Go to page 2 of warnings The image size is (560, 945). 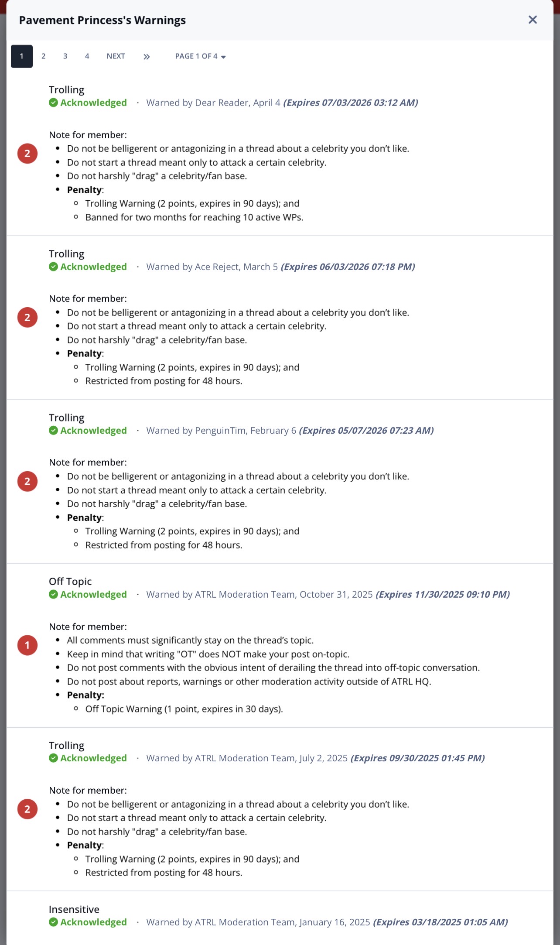[44, 56]
